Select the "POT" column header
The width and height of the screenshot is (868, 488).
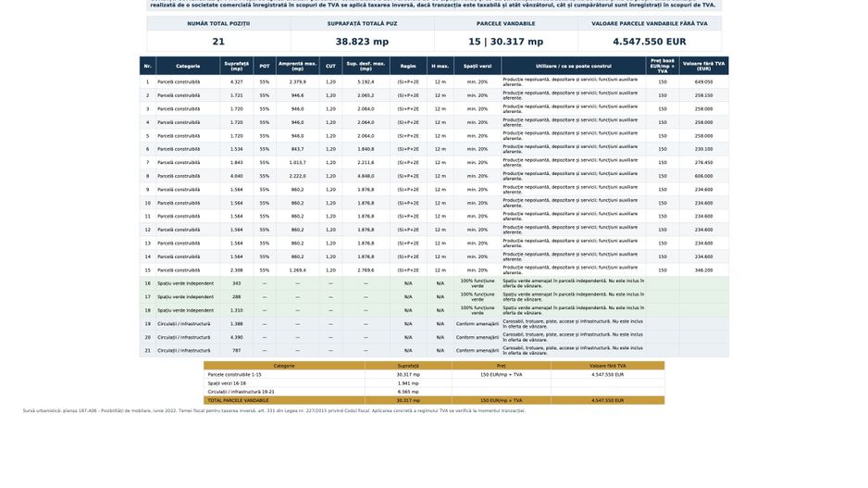click(x=265, y=66)
